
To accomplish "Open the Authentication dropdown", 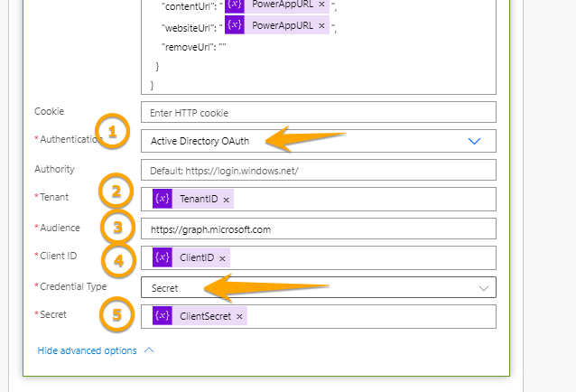I will point(475,141).
